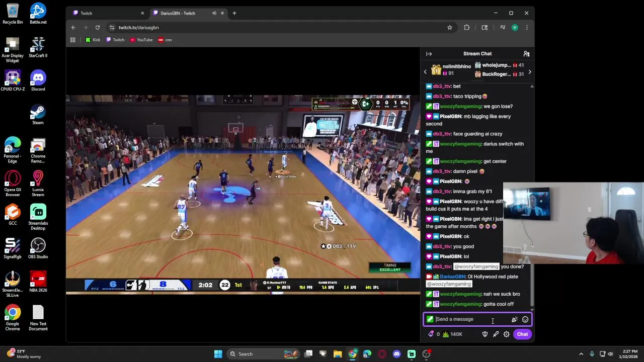Screen dimensions: 644x362
Task: Open chat identity badge in message box
Action: pos(430,319)
